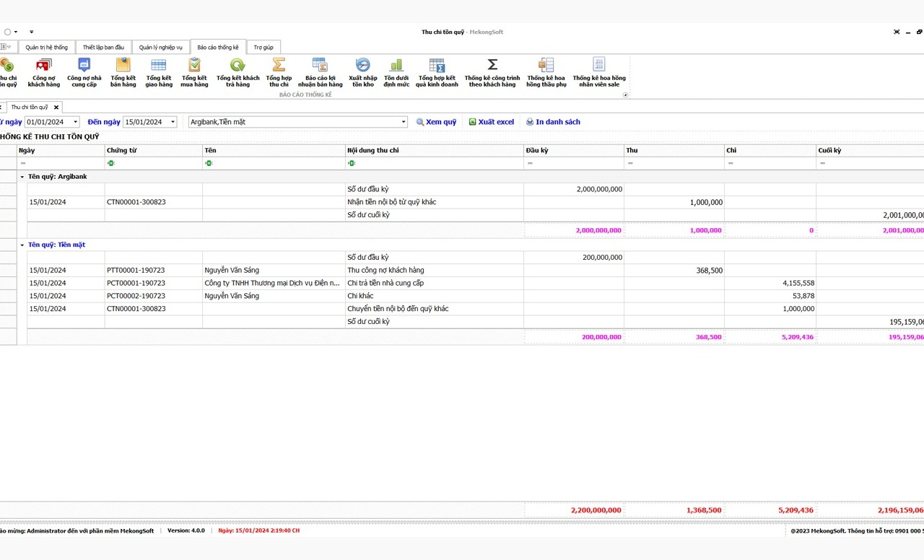
Task: Open Báo cáo lợi nhuận bán hàng
Action: (320, 73)
